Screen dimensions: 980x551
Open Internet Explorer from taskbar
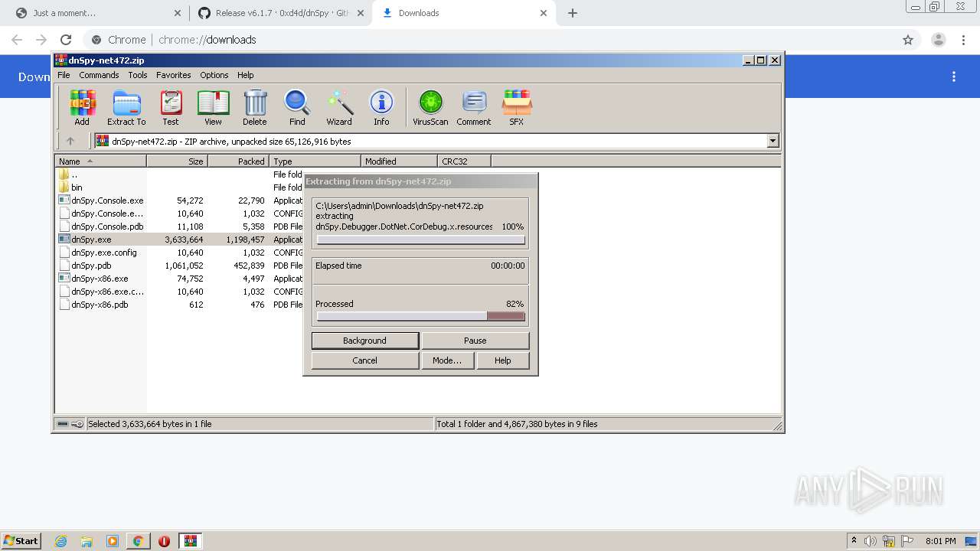[60, 541]
